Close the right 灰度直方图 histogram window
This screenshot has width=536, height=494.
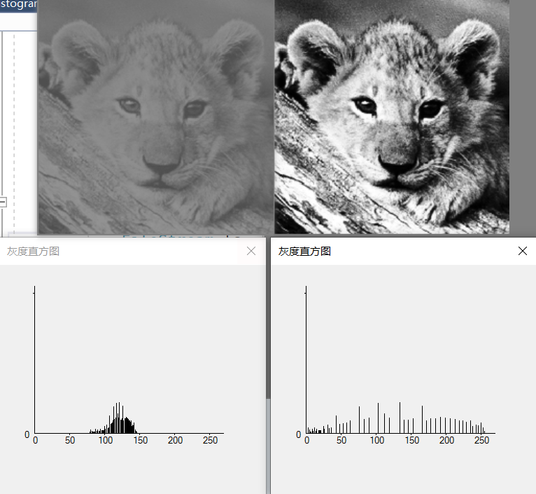tap(522, 251)
